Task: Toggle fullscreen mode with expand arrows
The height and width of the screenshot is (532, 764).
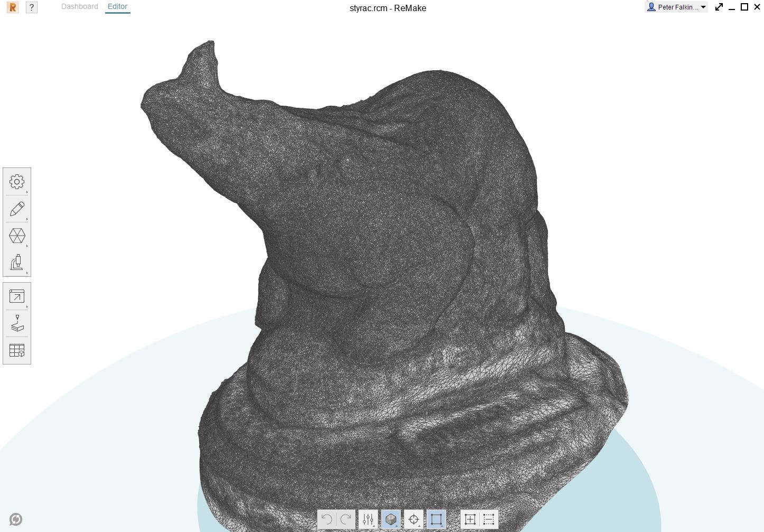Action: [719, 7]
